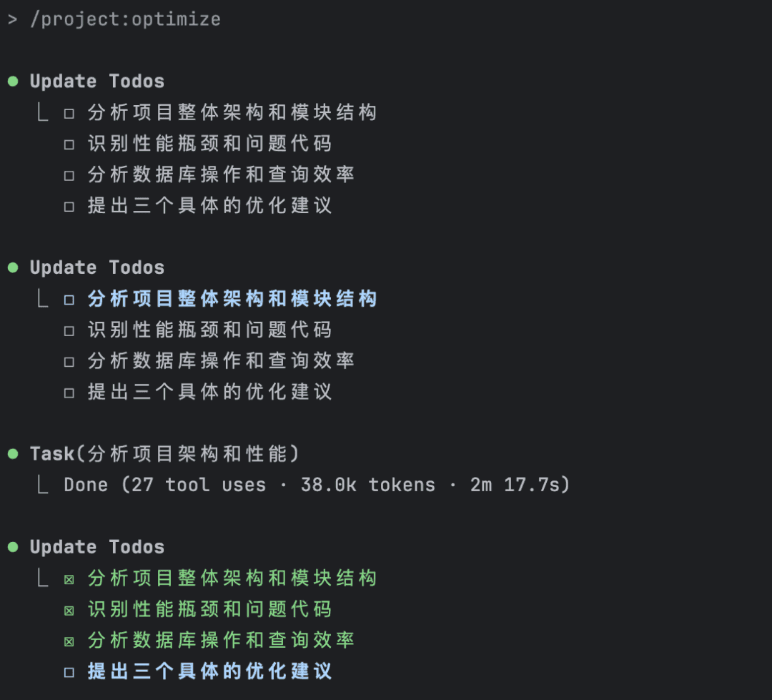Viewport: 772px width, 700px height.
Task: Click the tree connector before Done (27 tool uses)
Action: (43, 485)
